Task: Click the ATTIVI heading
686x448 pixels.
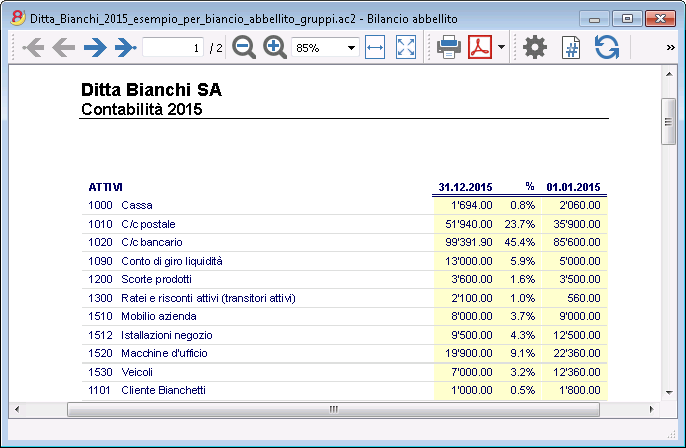Action: [105, 187]
